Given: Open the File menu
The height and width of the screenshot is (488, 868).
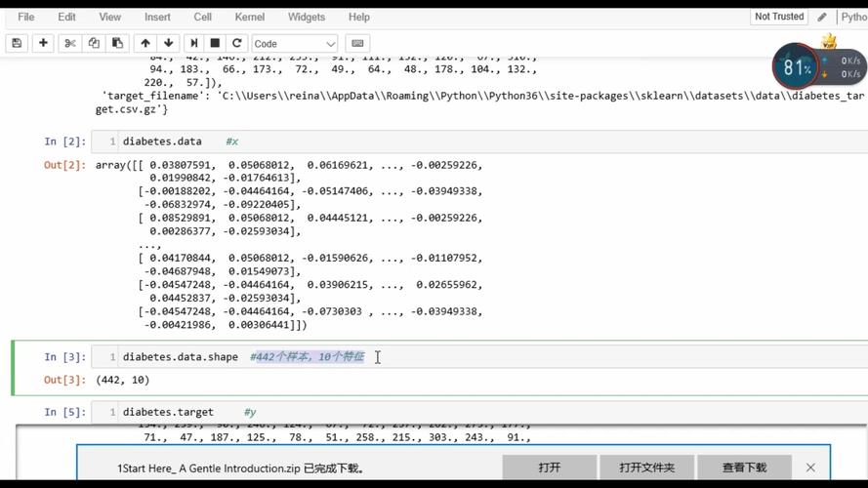Looking at the screenshot, I should point(26,18).
